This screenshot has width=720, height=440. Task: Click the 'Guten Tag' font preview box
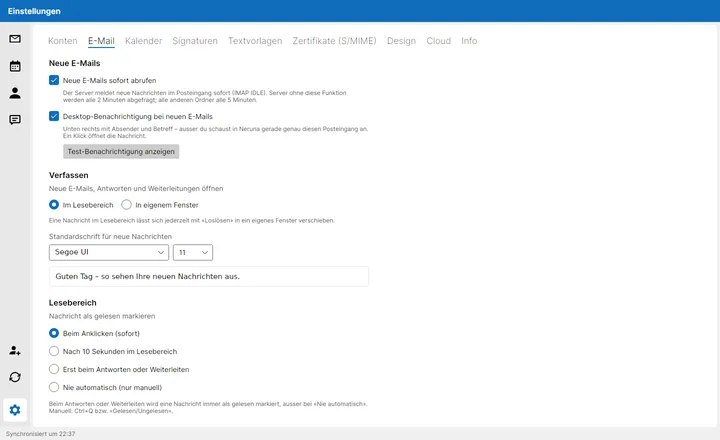point(209,276)
